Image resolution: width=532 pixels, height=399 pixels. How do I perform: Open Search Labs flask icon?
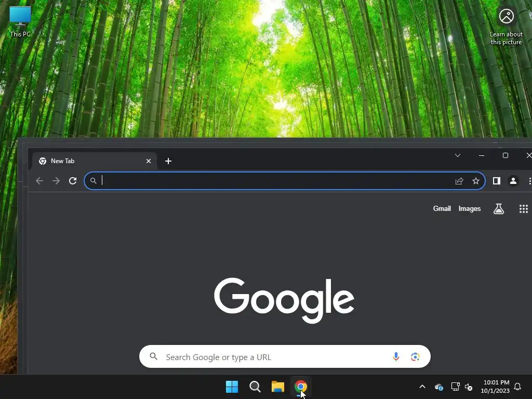click(498, 209)
